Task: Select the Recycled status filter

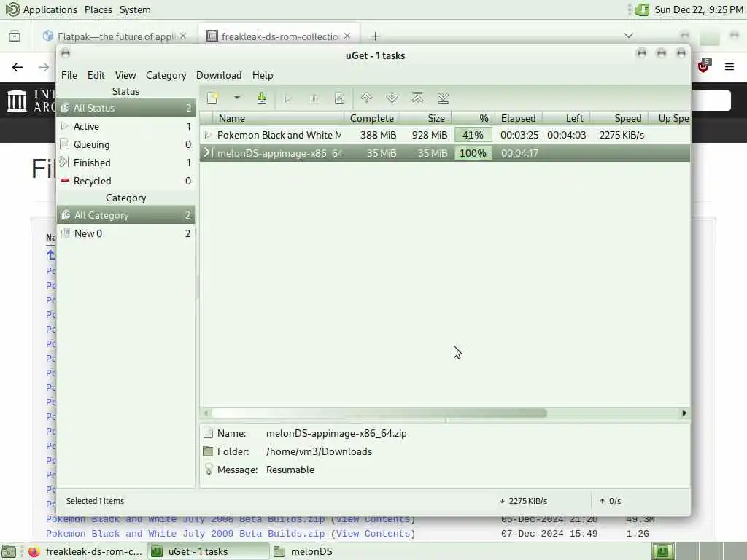Action: (125, 181)
